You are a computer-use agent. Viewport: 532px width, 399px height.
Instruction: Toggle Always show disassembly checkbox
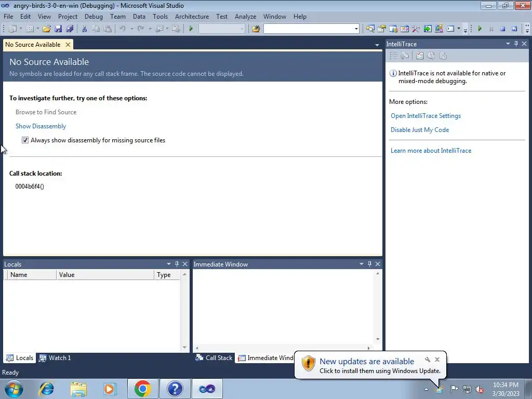(25, 140)
